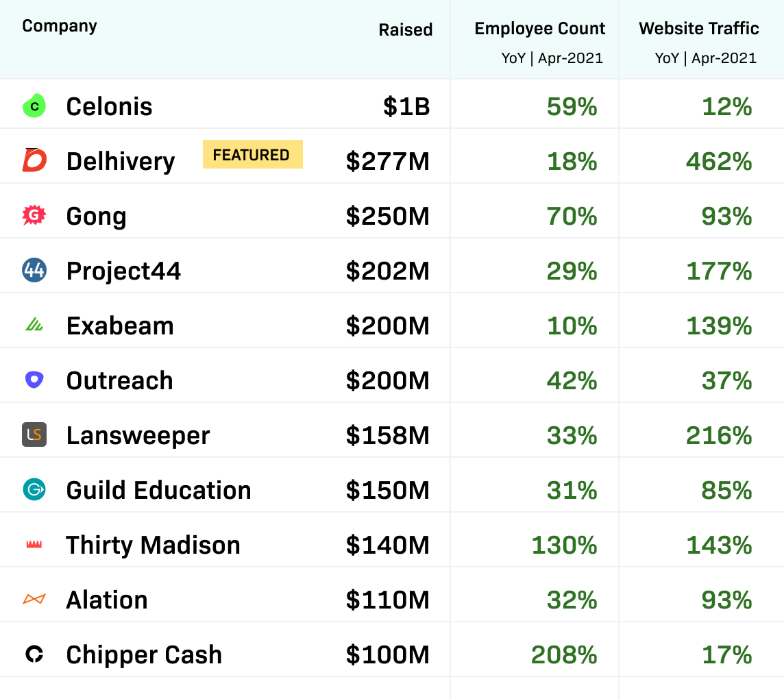Image resolution: width=784 pixels, height=699 pixels.
Task: Click the Delhivery red logo icon
Action: click(34, 160)
